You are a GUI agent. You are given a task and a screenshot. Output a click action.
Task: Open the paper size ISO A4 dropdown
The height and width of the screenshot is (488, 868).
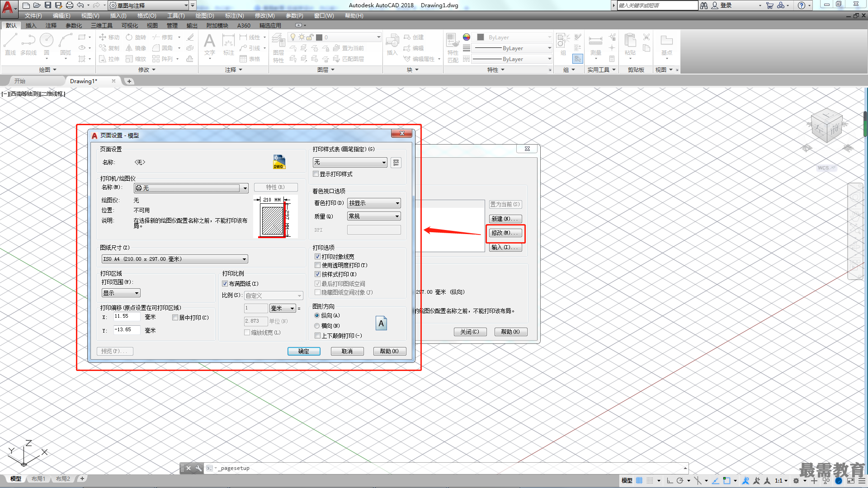click(175, 259)
